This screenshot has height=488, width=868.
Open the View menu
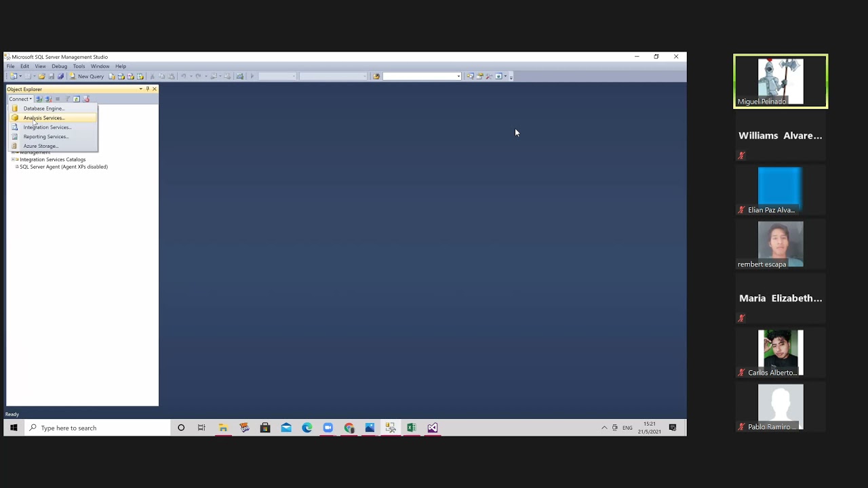(41, 66)
